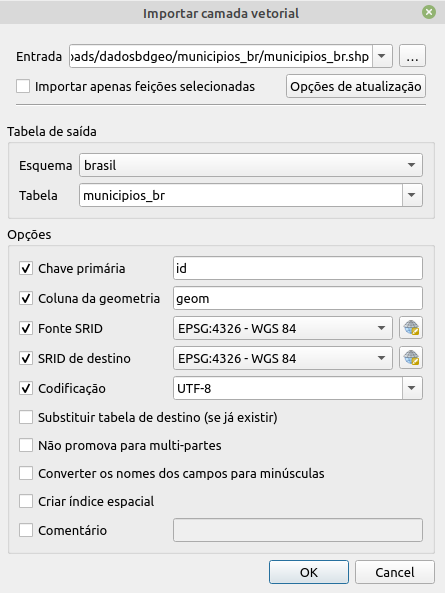Focus the Chave primária field containing id

[298, 268]
